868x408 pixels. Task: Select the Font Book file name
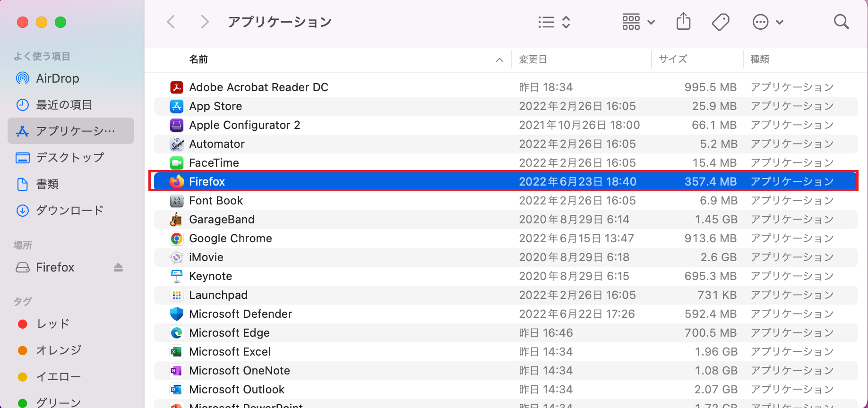point(216,201)
